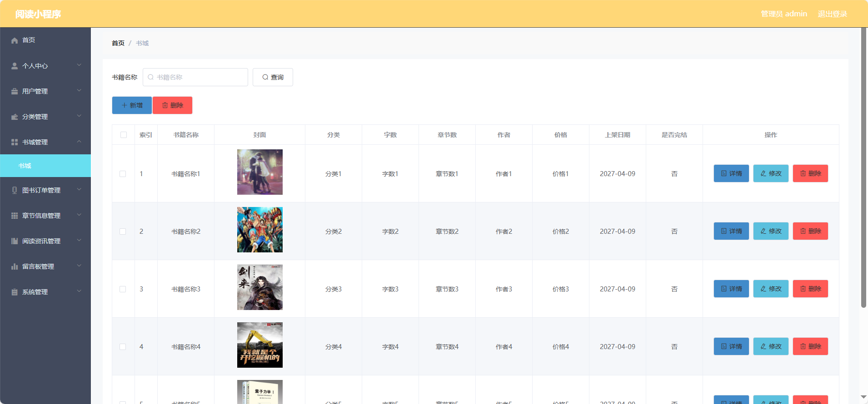Image resolution: width=868 pixels, height=404 pixels.
Task: Click the chart icon beside 阅读资讯管理
Action: (x=15, y=241)
